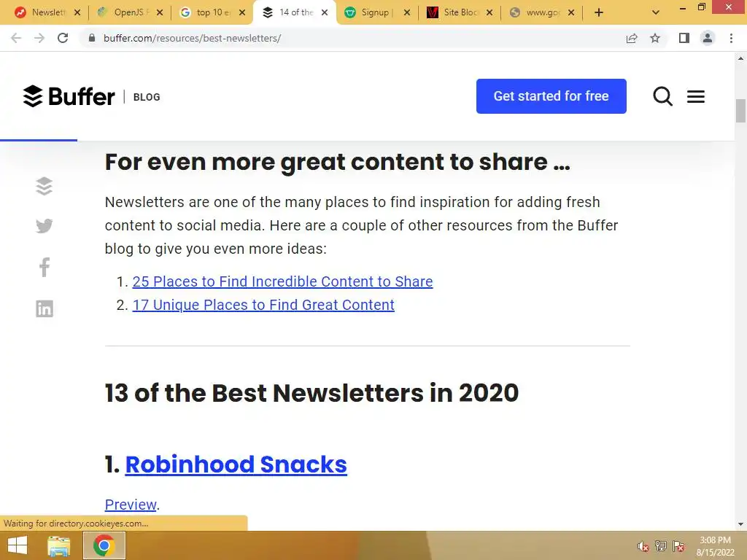747x560 pixels.
Task: Click the Buffer logo in header
Action: point(69,96)
